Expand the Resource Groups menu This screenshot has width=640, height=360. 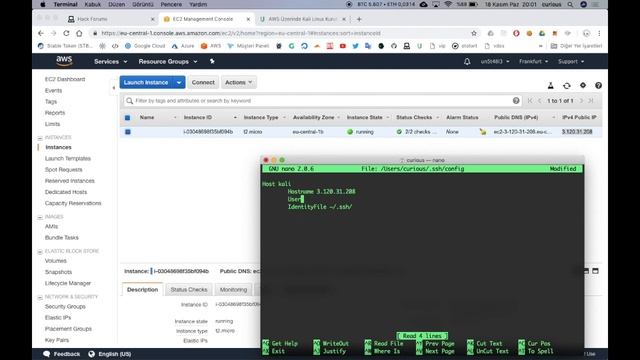point(168,62)
